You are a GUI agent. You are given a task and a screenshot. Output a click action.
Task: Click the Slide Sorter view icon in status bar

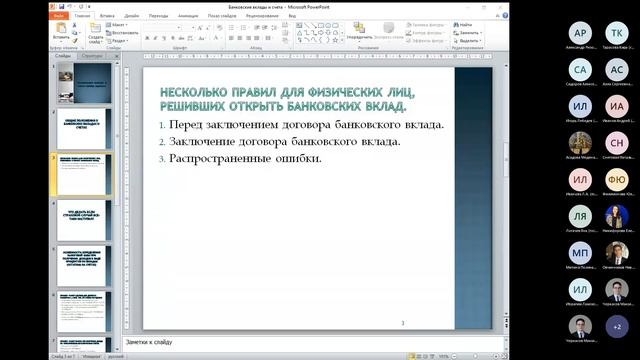point(419,356)
